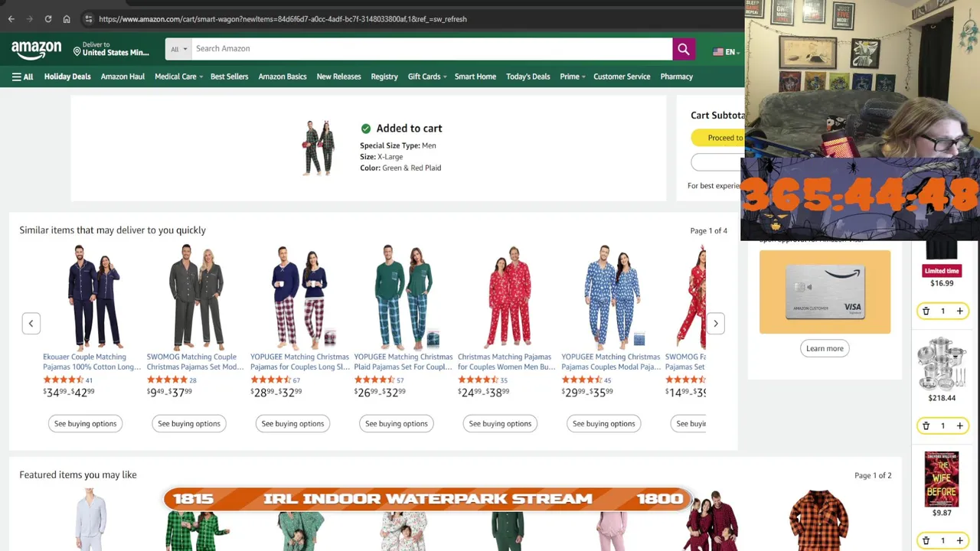Screen dimensions: 980x551
Task: Open site info icon in address bar
Action: click(89, 19)
